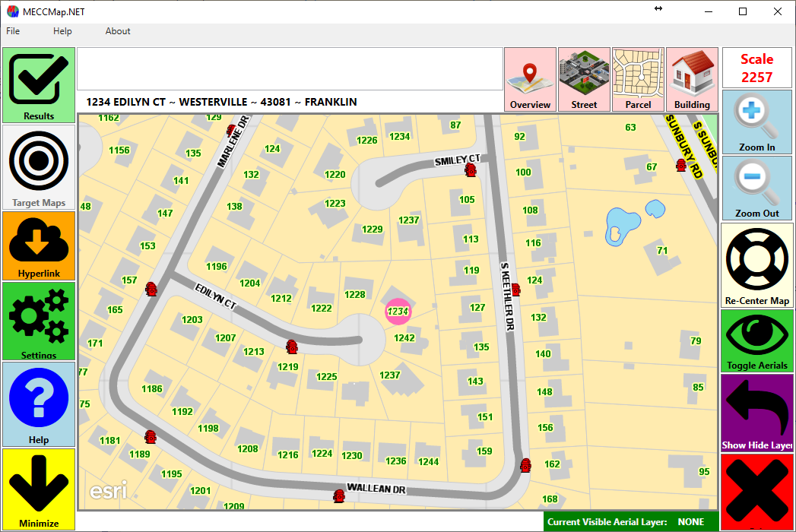
Task: Open Settings gears button
Action: point(39,321)
